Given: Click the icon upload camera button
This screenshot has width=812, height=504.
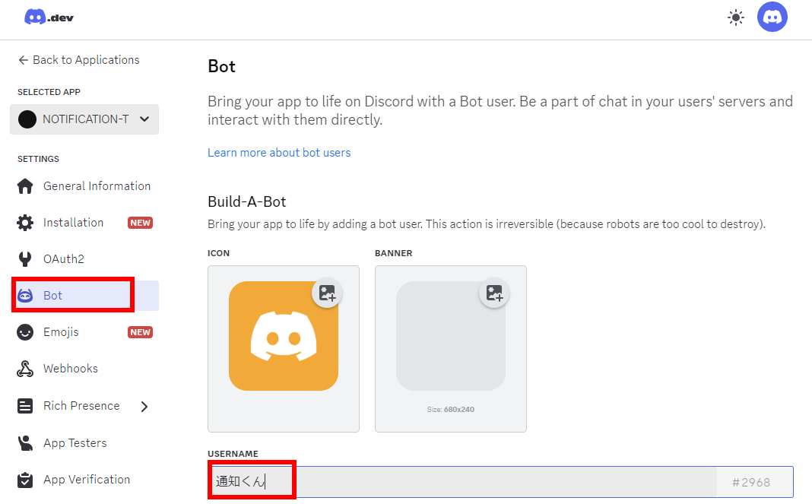Looking at the screenshot, I should pyautogui.click(x=327, y=293).
